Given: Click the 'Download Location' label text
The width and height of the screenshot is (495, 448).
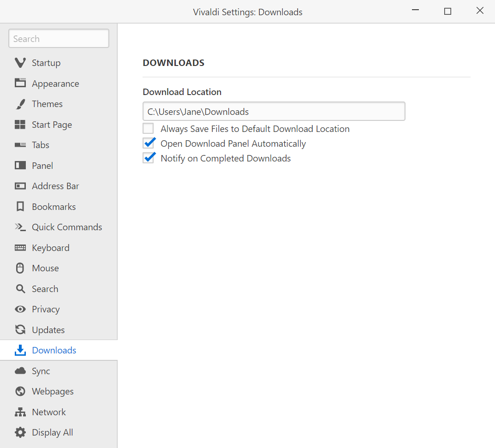Looking at the screenshot, I should click(182, 92).
